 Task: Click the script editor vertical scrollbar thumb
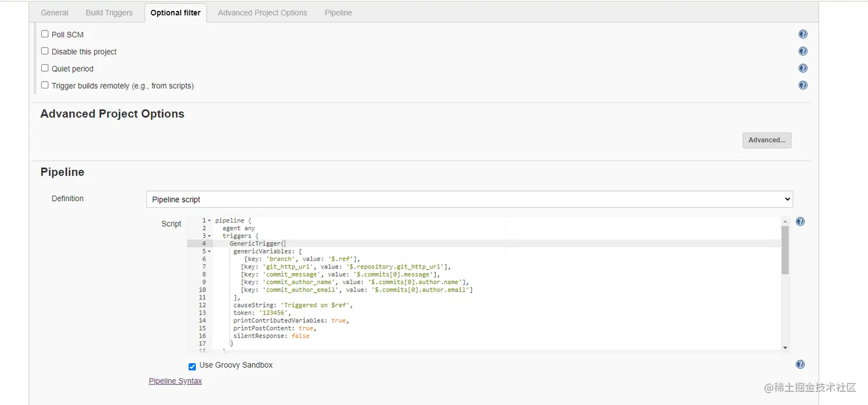pos(785,250)
